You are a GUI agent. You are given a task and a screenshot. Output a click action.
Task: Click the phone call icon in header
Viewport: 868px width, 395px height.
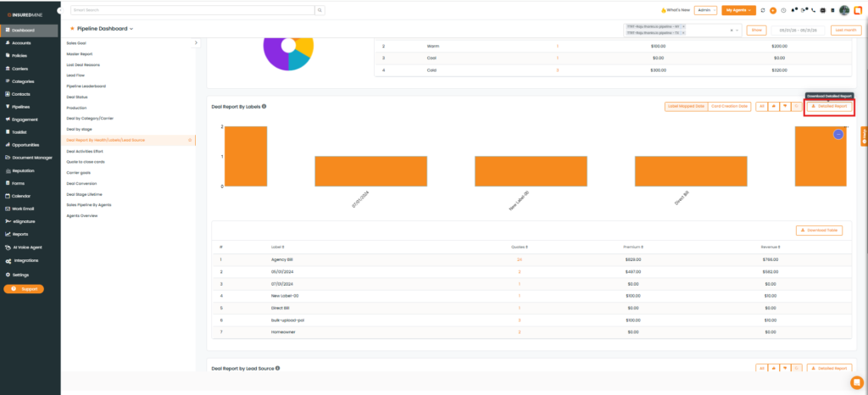point(813,10)
